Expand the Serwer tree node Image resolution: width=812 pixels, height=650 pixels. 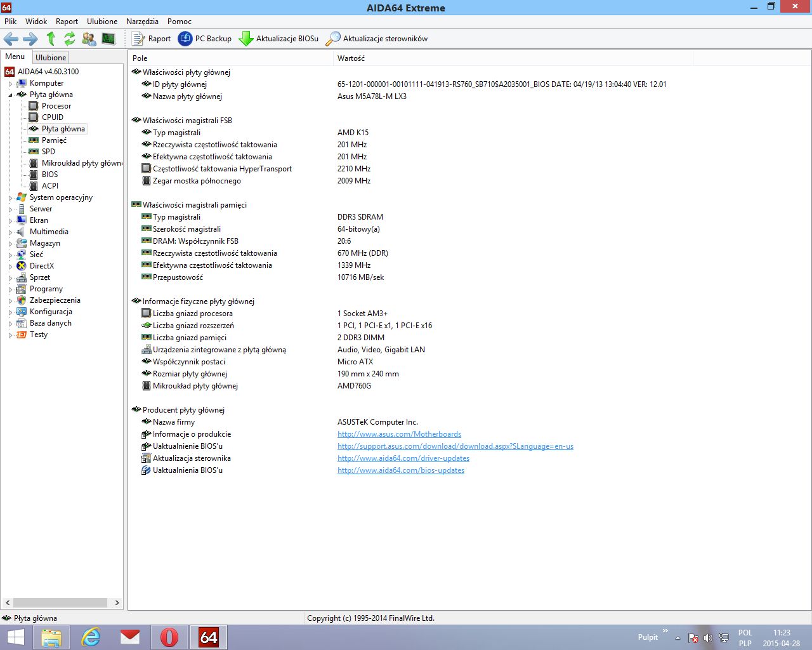tap(10, 209)
